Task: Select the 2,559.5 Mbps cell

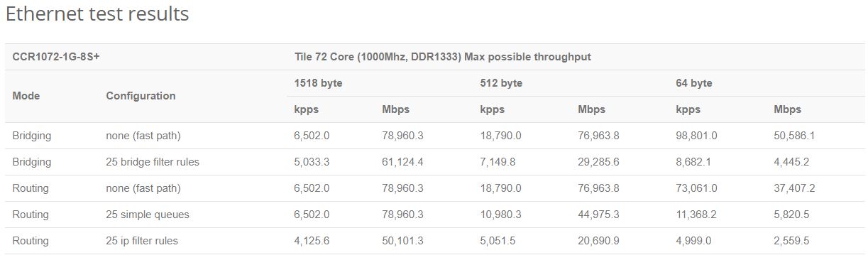Action: [791, 241]
